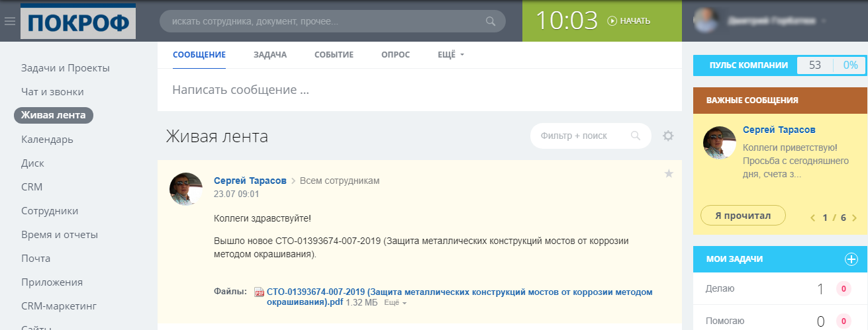
Task: Go to next important message arrow
Action: (x=855, y=218)
